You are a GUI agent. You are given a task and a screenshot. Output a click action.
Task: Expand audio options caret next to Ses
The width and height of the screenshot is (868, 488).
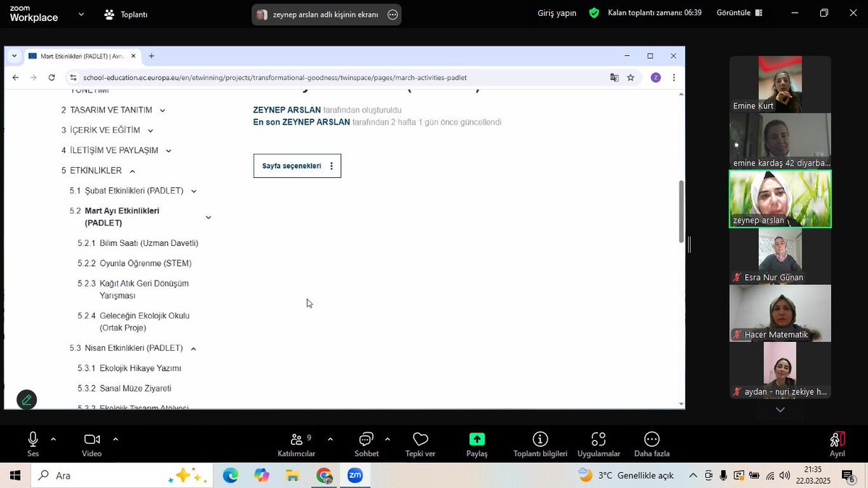pyautogui.click(x=53, y=439)
